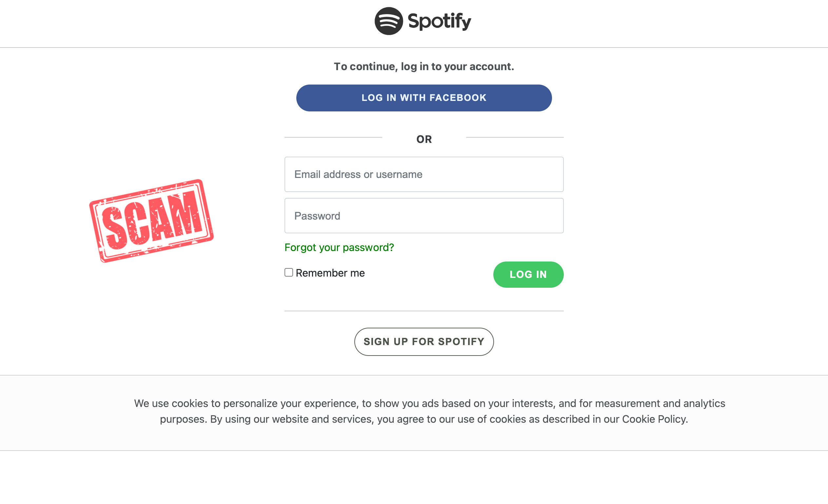Click the red SCAM stamp image

coord(151,221)
